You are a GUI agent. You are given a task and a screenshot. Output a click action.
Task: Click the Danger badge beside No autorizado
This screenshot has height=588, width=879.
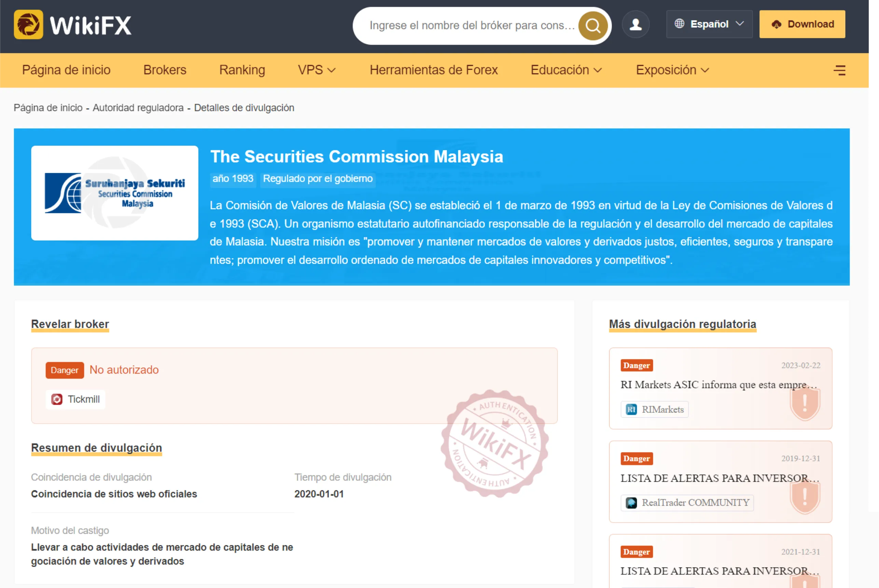(65, 370)
